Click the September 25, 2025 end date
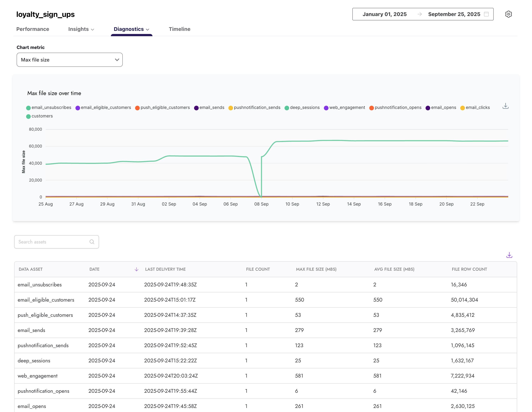Screen dimensions: 532x412 pos(454,14)
